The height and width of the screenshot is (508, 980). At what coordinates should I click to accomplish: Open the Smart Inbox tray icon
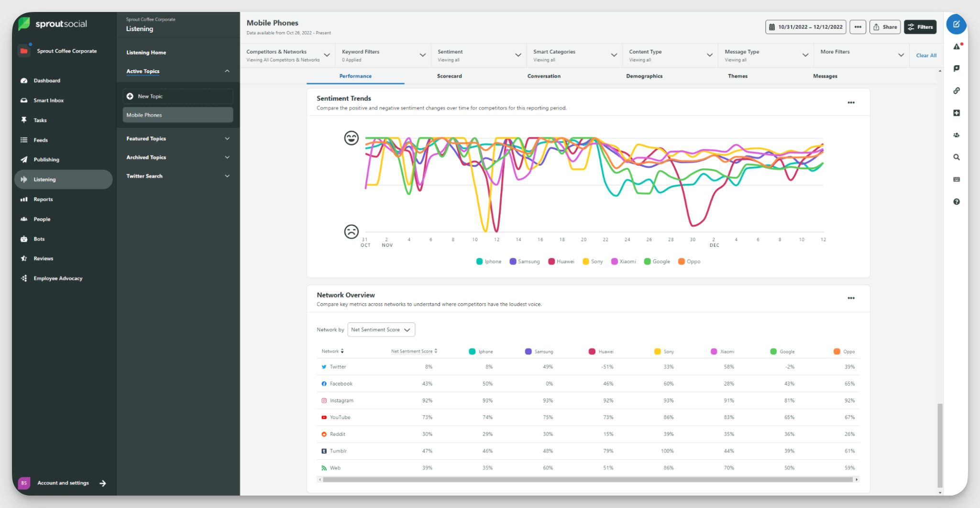[24, 100]
